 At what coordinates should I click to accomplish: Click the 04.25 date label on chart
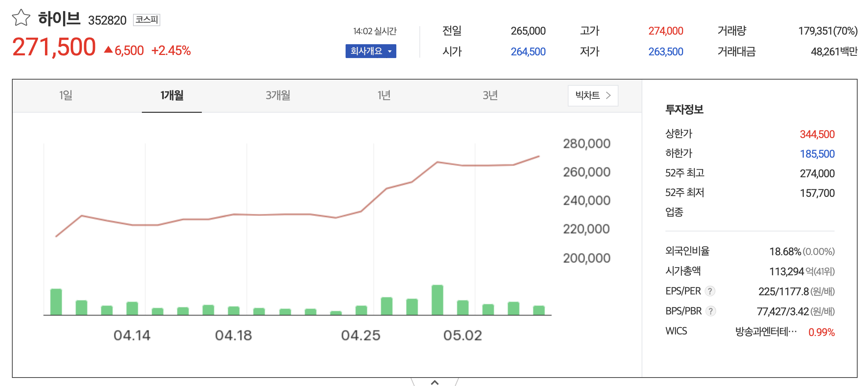click(x=361, y=336)
